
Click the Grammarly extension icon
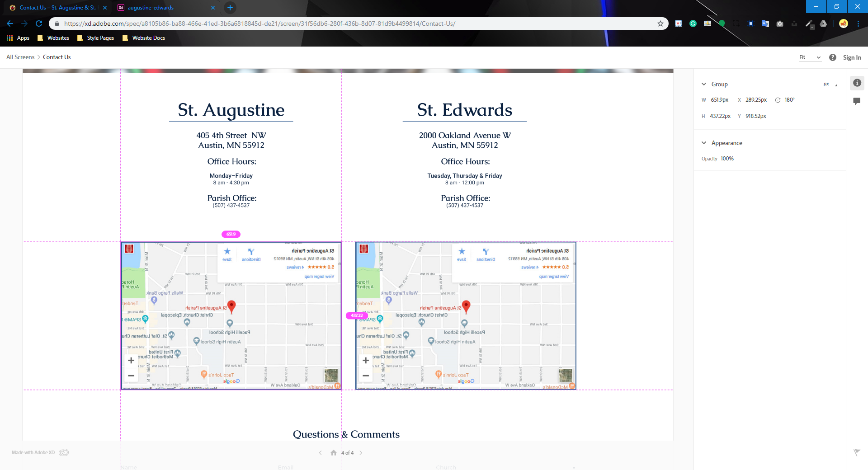[693, 23]
